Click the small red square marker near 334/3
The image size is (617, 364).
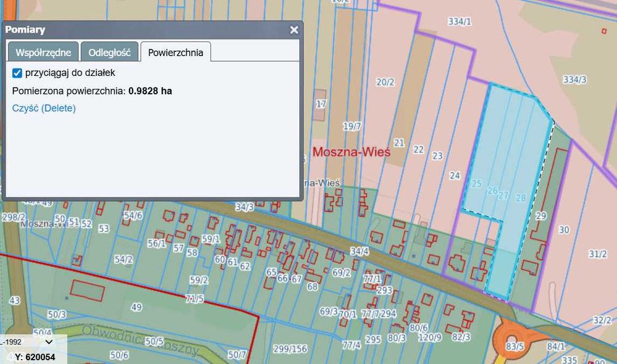pos(604,31)
